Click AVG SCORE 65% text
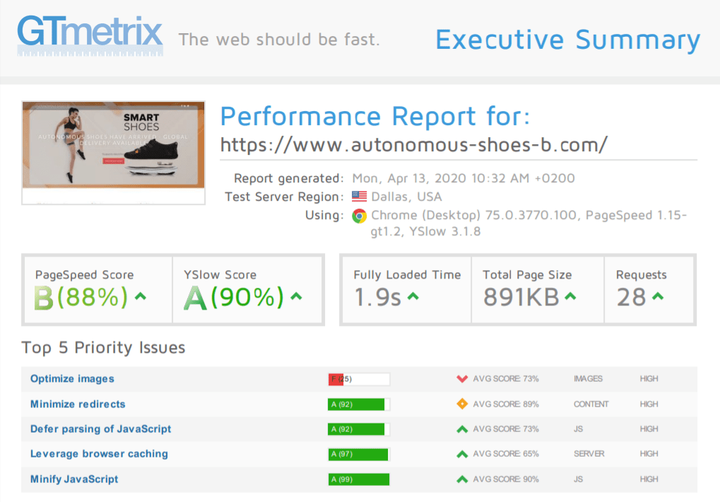This screenshot has height=502, width=720. pos(506,454)
